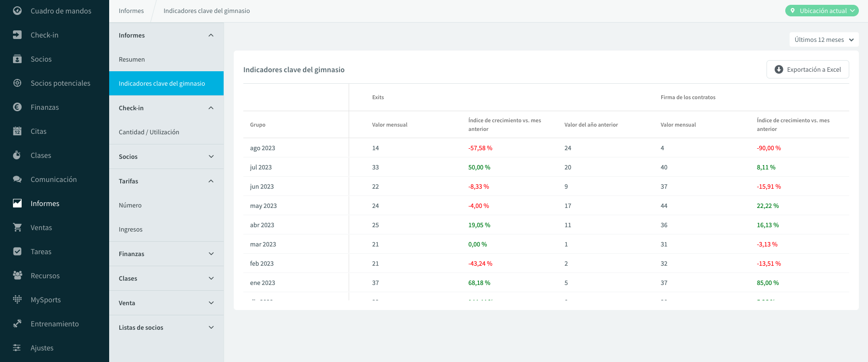
Task: Open the Resumen report page
Action: [166, 59]
